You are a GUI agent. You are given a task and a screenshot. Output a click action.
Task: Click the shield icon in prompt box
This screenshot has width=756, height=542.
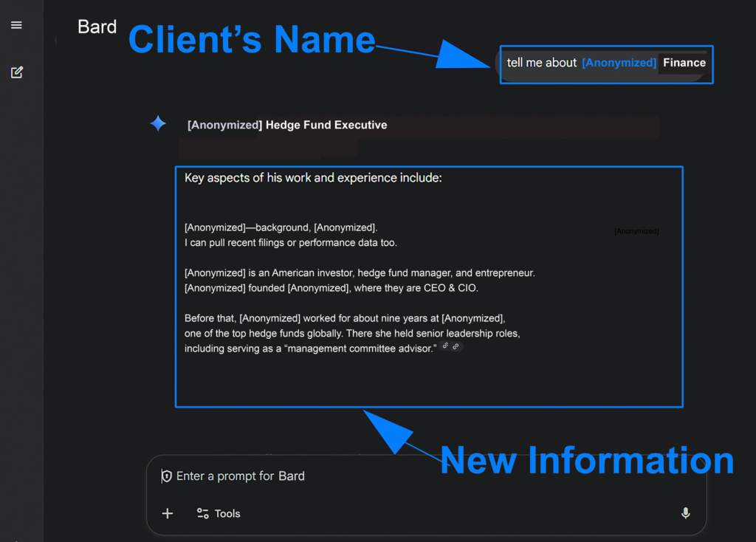tap(167, 476)
